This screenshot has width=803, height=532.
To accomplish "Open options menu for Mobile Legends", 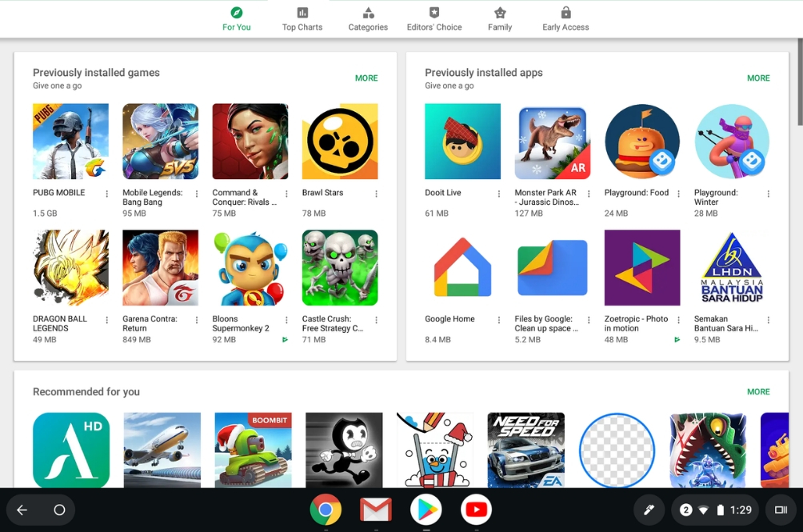I will click(197, 194).
